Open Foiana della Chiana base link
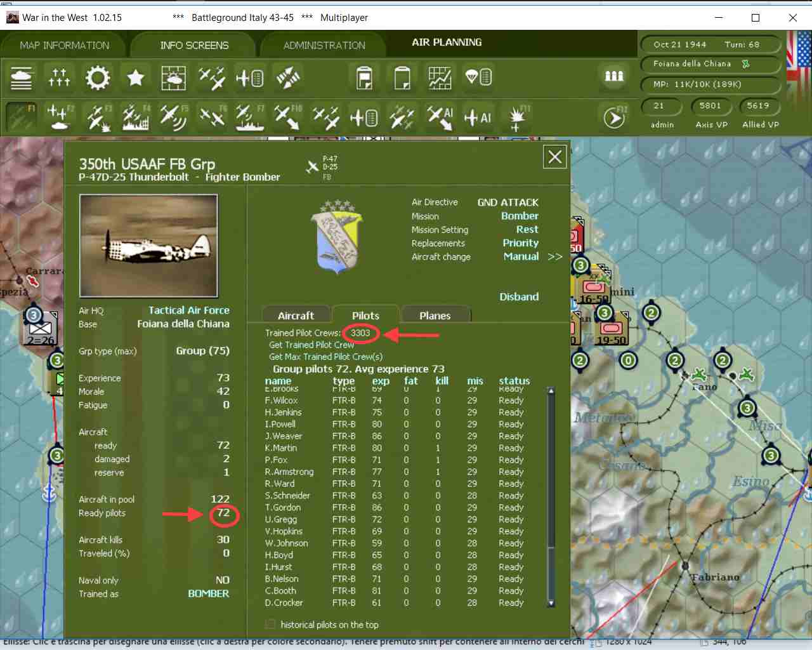The image size is (812, 650). pyautogui.click(x=183, y=324)
